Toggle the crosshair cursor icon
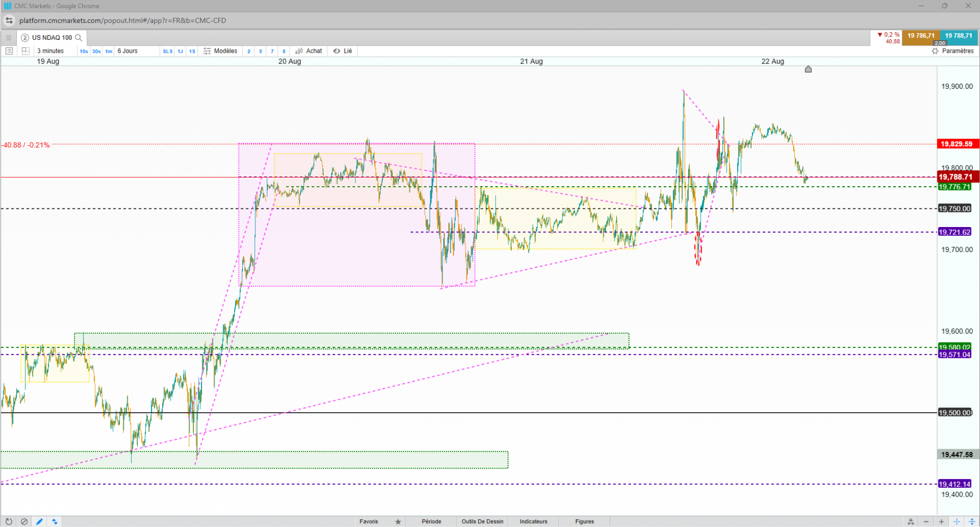980x527 pixels. [x=957, y=522]
